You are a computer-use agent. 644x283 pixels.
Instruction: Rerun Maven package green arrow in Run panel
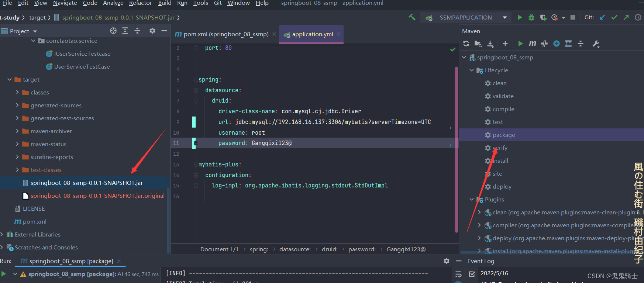click(4, 274)
